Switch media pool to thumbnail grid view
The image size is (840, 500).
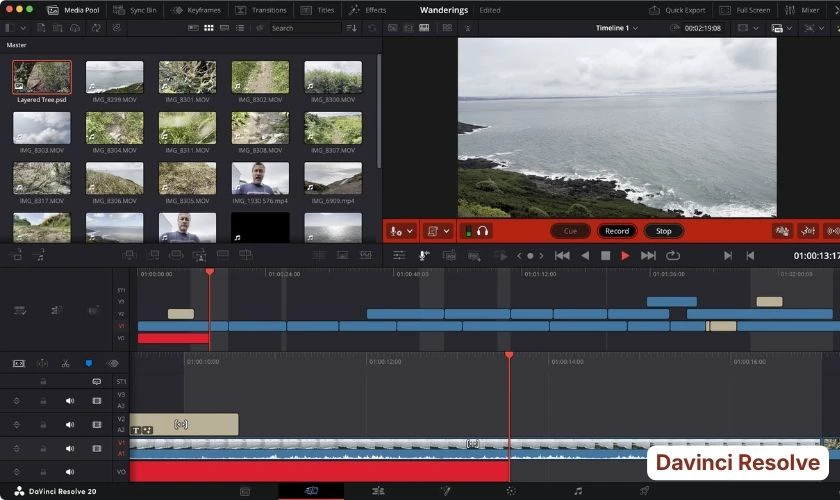tap(209, 28)
